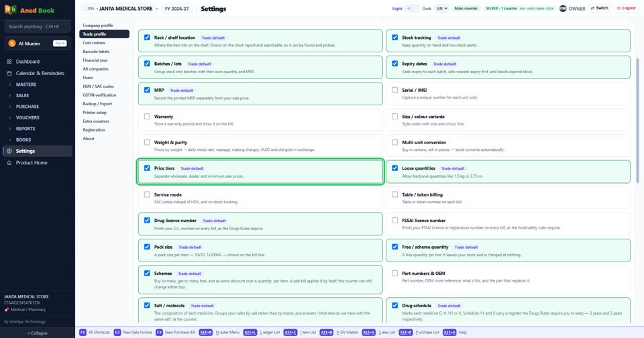
Task: Expand the MASTERS menu group
Action: 37,84
